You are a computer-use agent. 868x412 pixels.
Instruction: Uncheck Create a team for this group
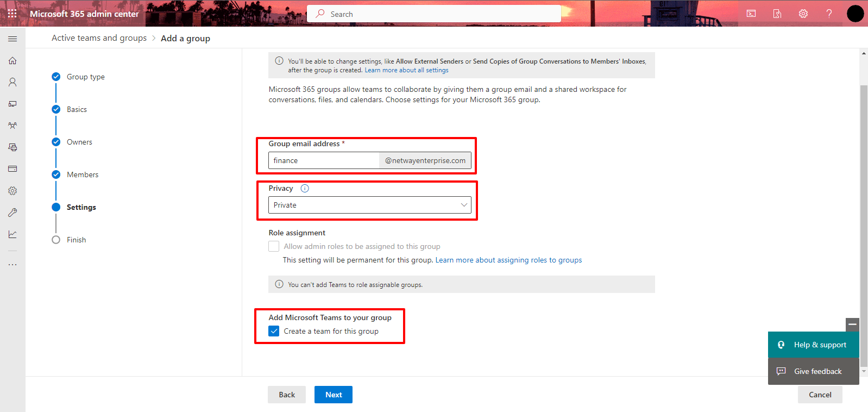tap(274, 331)
